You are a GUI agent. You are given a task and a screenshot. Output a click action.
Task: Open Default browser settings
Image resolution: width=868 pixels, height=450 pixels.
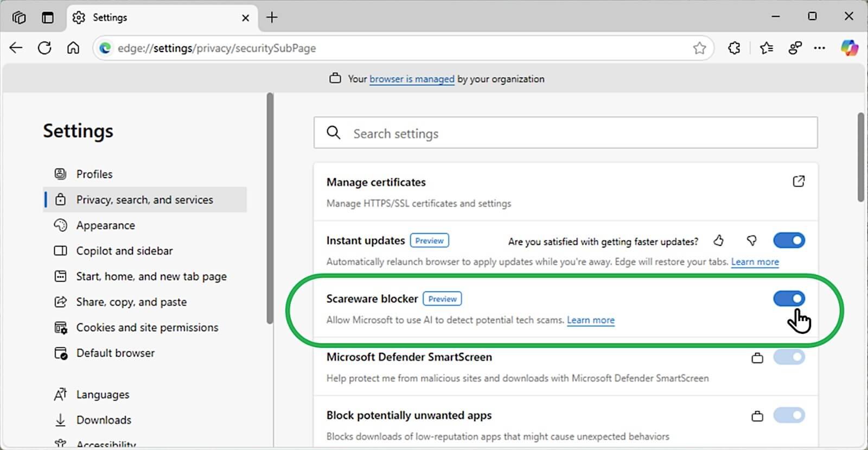[145, 353]
